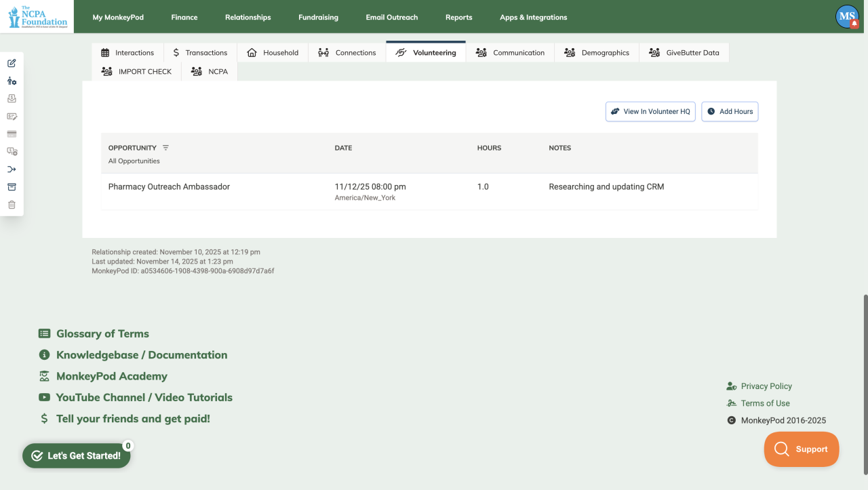Open the MS user avatar menu
868x490 pixels.
(x=848, y=16)
